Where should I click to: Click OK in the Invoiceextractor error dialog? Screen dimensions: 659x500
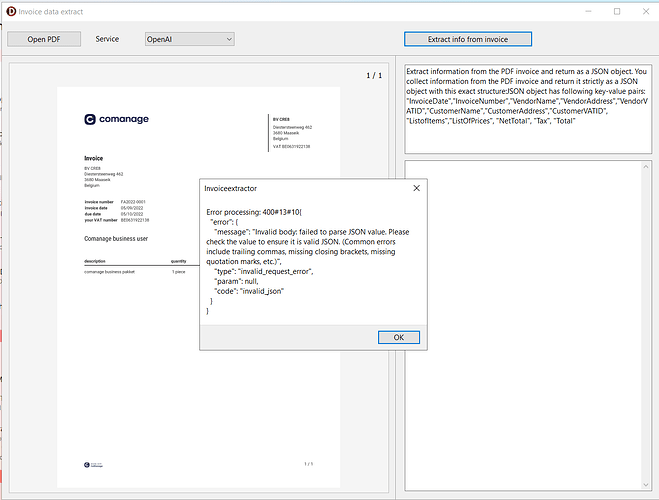pos(398,337)
